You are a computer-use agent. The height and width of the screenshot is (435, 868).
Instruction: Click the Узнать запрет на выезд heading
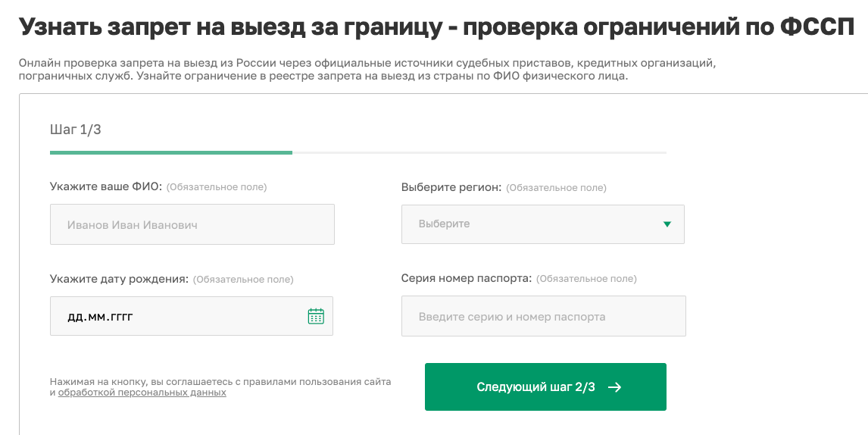[436, 26]
